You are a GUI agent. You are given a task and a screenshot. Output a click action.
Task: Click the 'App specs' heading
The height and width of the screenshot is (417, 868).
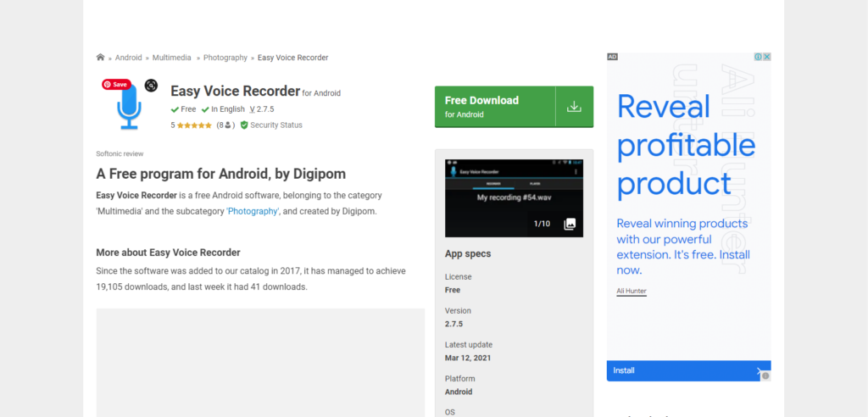pos(468,253)
